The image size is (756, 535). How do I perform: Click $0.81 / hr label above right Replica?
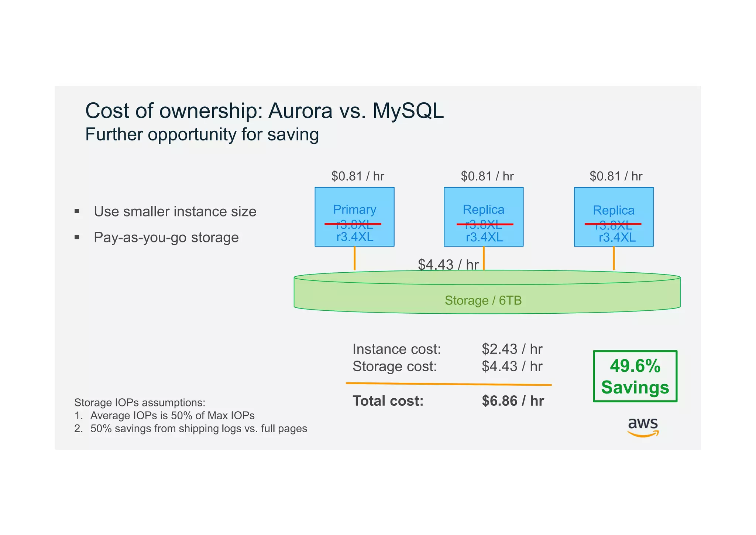click(x=616, y=176)
